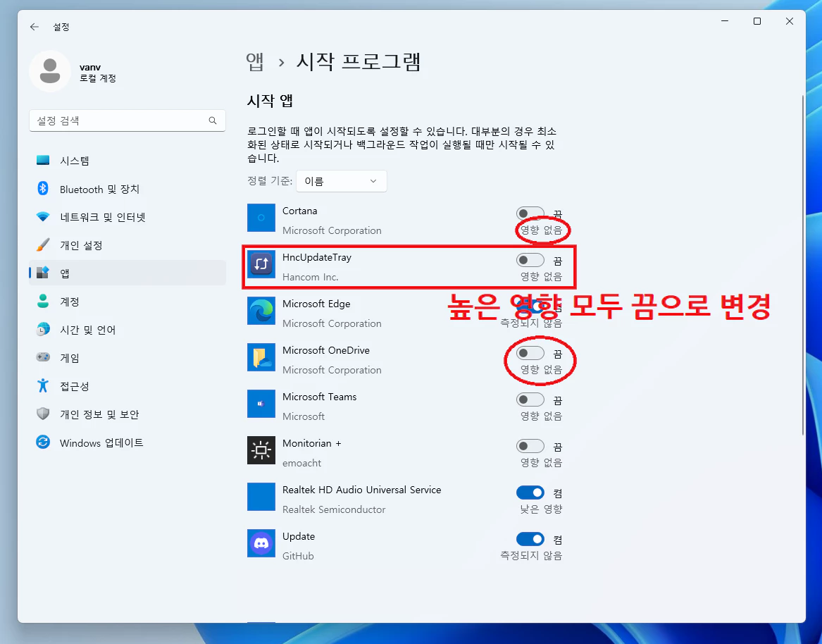This screenshot has width=822, height=644.
Task: Click the 계정 person icon
Action: 43,301
